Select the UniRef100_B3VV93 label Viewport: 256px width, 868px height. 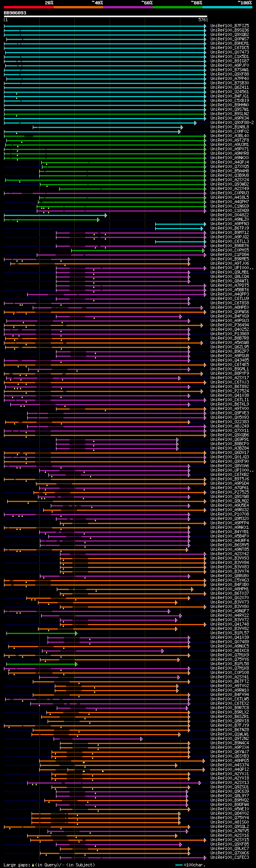230,558
